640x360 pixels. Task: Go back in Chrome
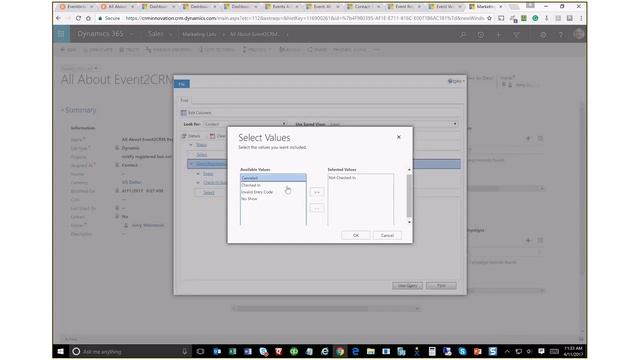click(58, 18)
